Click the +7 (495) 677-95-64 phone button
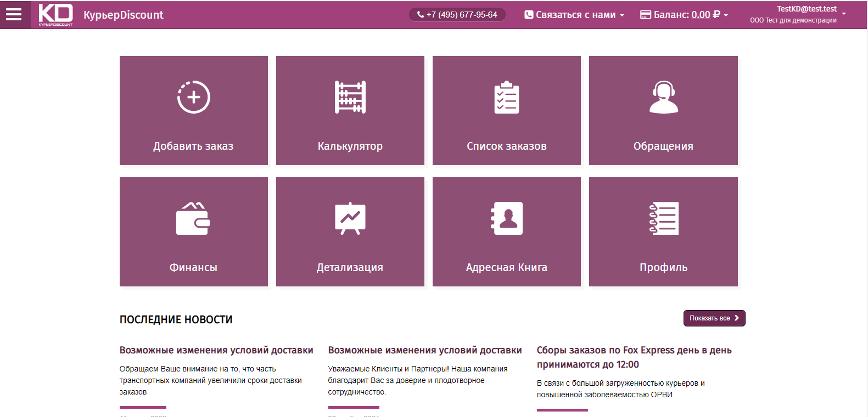868x417 pixels. [x=457, y=15]
